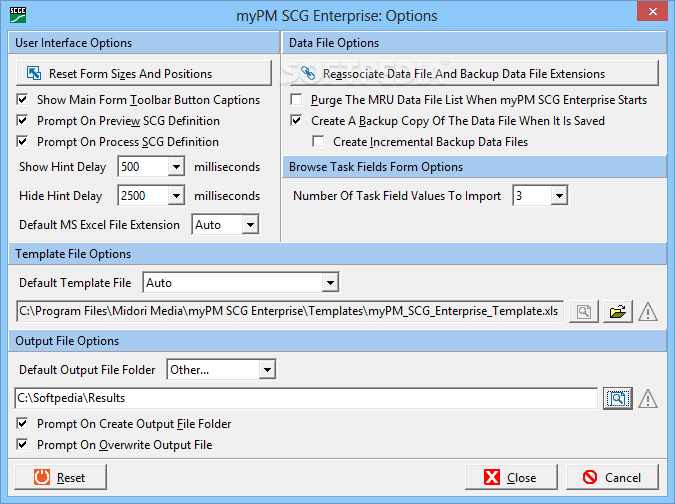Image resolution: width=675 pixels, height=504 pixels.
Task: Expand Default MS Excel File Extension dropdown
Action: point(250,225)
